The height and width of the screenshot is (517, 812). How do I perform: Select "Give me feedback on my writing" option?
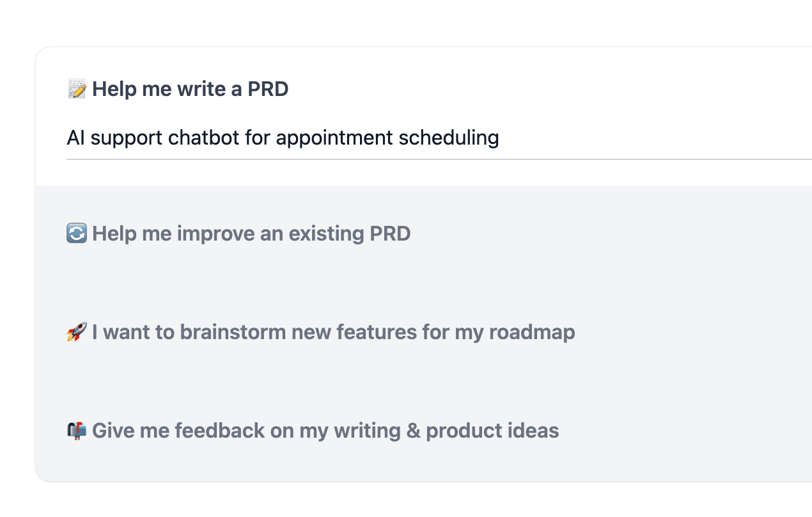pos(325,431)
